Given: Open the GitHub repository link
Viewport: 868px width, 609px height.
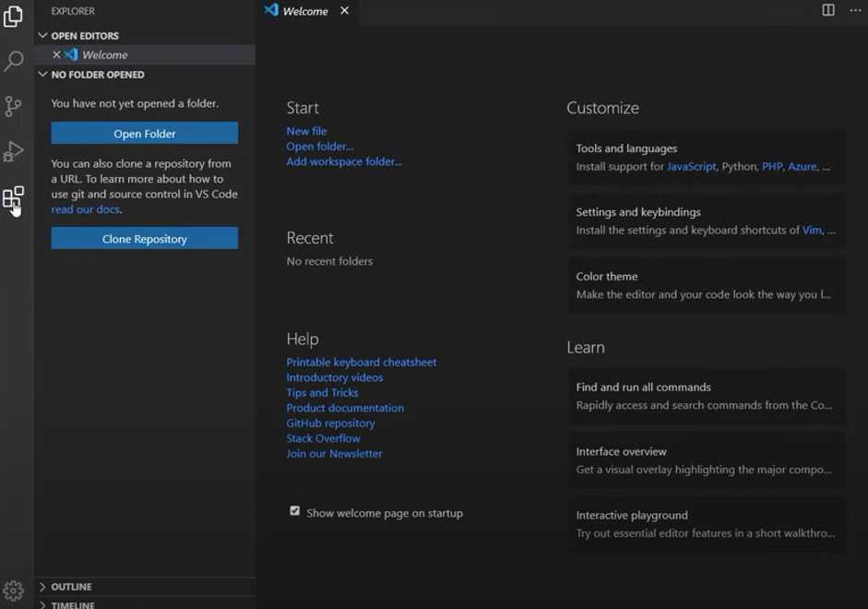Looking at the screenshot, I should [330, 423].
